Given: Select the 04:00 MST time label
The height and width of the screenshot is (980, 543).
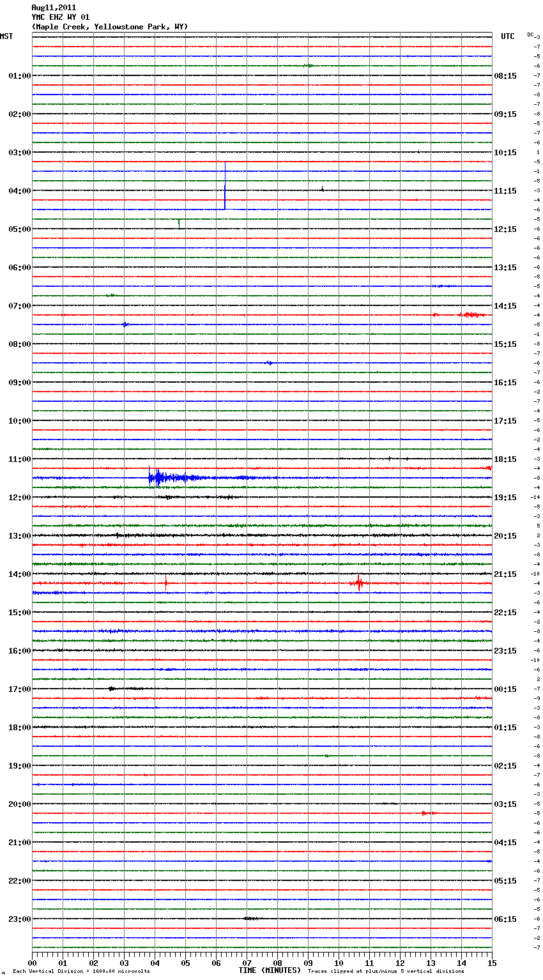Looking at the screenshot, I should (x=20, y=191).
